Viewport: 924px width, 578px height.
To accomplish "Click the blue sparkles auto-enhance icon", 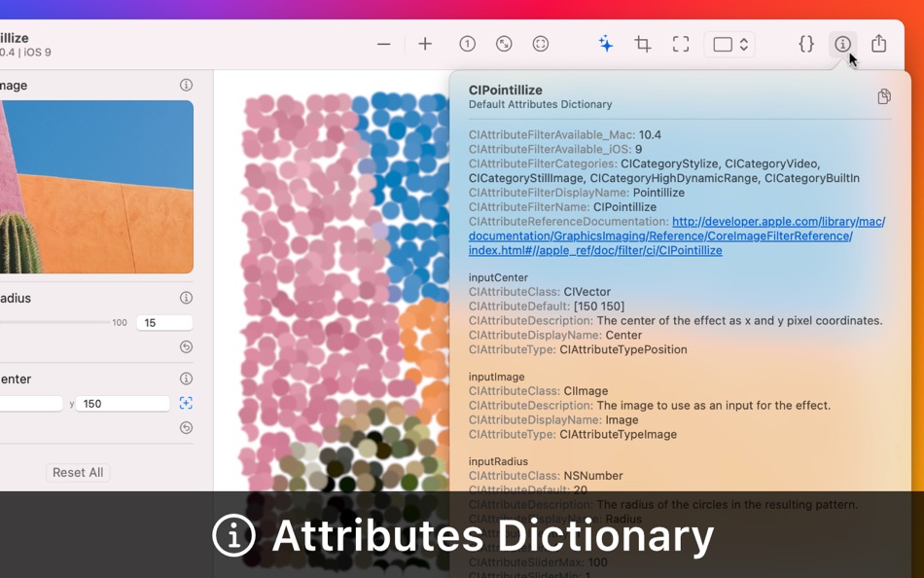I will point(606,44).
